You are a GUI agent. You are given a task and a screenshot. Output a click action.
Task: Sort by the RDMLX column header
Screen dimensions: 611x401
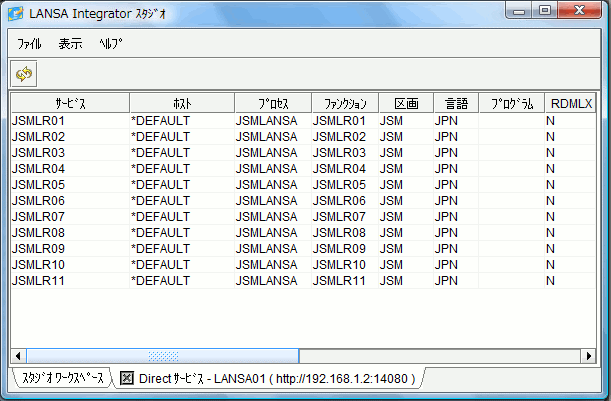570,103
